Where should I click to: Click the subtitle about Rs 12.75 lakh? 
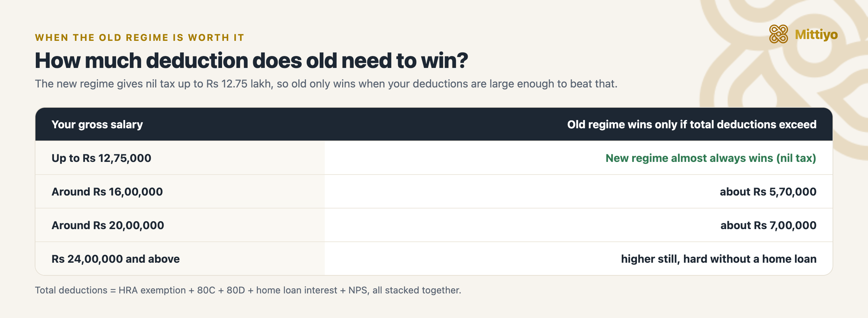[326, 84]
